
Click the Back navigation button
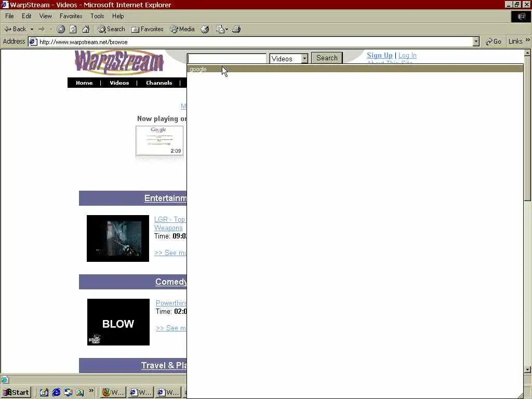tap(16, 29)
